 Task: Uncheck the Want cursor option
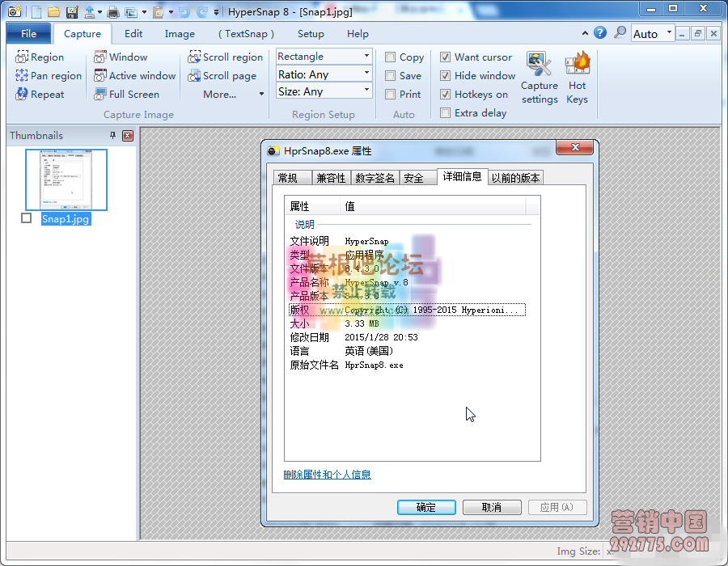(446, 57)
